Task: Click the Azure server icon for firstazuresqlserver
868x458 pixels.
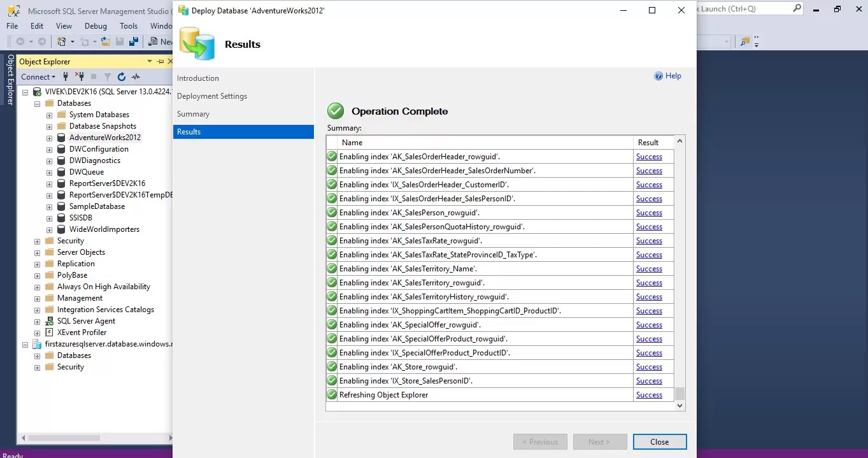Action: click(x=38, y=344)
